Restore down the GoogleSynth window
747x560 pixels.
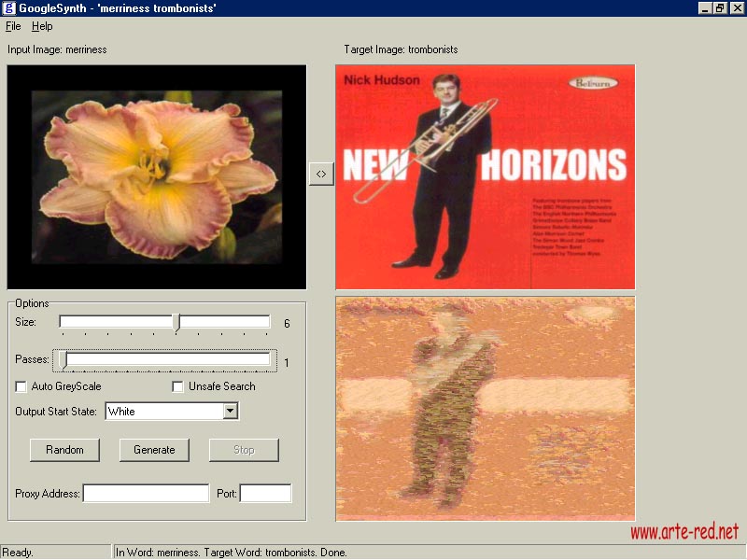tap(720, 8)
